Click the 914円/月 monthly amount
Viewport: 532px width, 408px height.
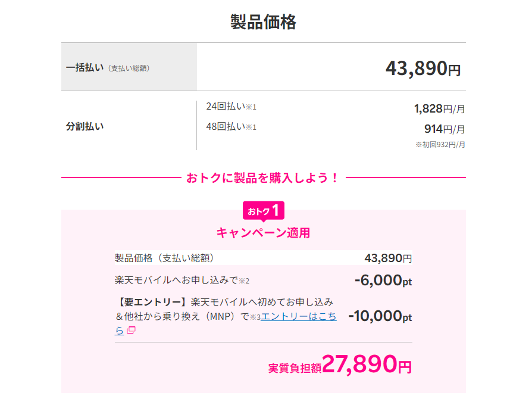(445, 129)
